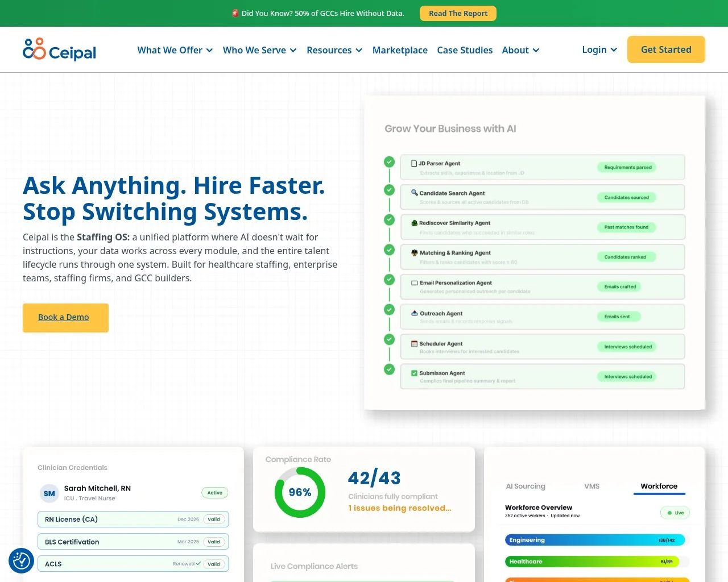Image resolution: width=728 pixels, height=582 pixels.
Task: Click the Scheduler Agent calendar icon
Action: click(x=415, y=344)
